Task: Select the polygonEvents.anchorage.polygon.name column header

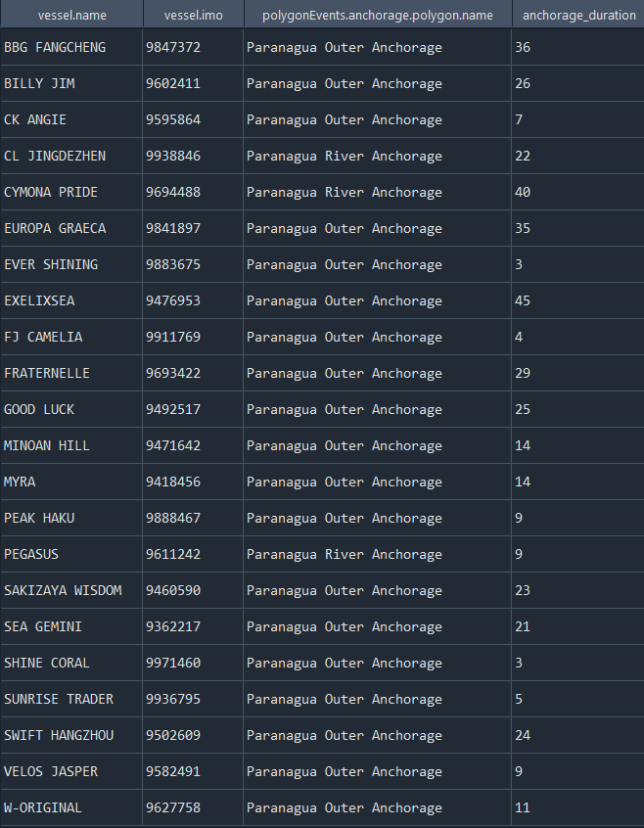Action: 377,15
